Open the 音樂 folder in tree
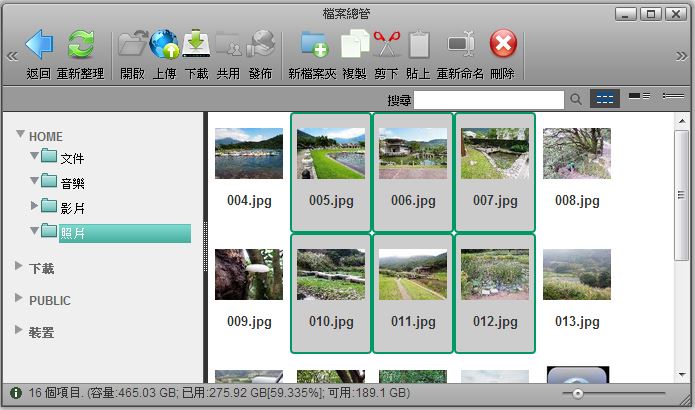 point(72,182)
